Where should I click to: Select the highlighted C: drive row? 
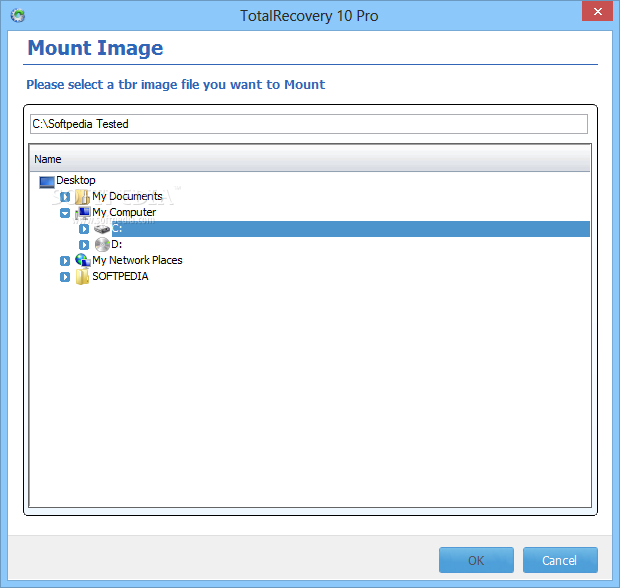click(x=351, y=229)
